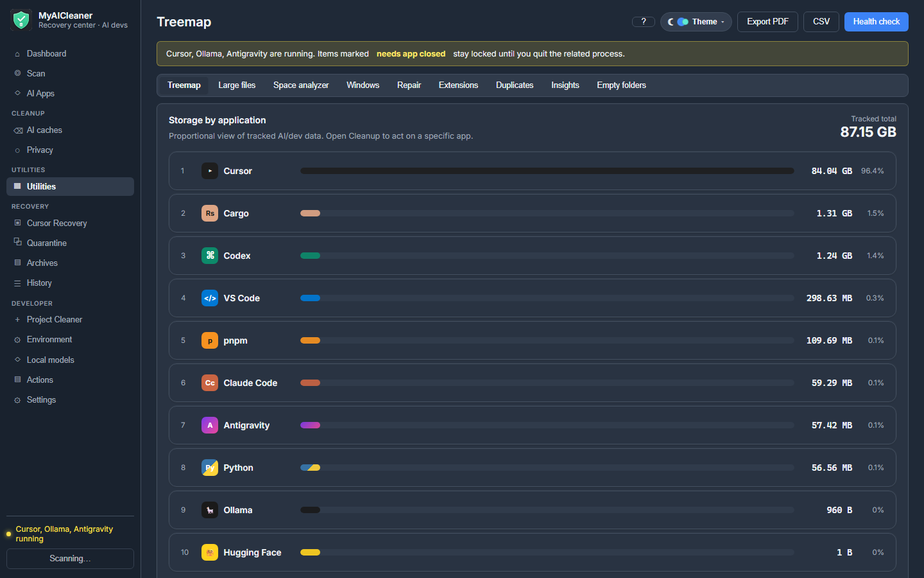Open Privacy in the sidebar
This screenshot has height=578, width=924.
[70, 150]
